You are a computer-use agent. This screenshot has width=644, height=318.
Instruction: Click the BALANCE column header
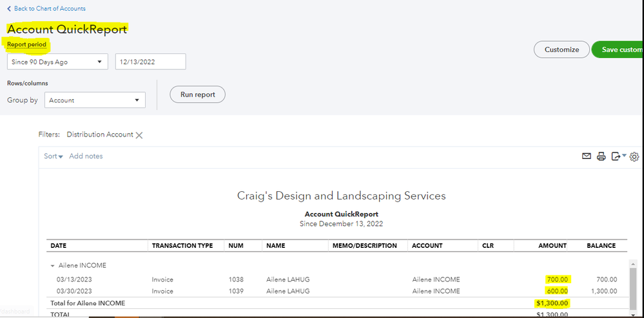pyautogui.click(x=601, y=246)
